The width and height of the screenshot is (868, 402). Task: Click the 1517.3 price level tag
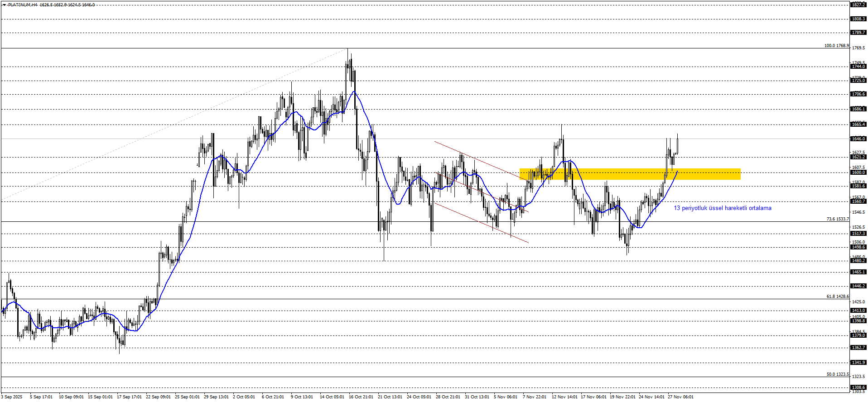pyautogui.click(x=858, y=234)
